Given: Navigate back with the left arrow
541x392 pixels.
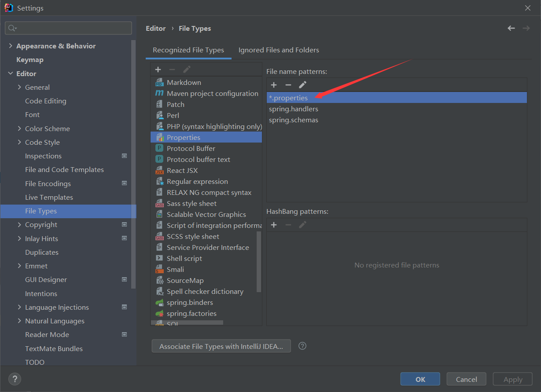Looking at the screenshot, I should (x=511, y=28).
